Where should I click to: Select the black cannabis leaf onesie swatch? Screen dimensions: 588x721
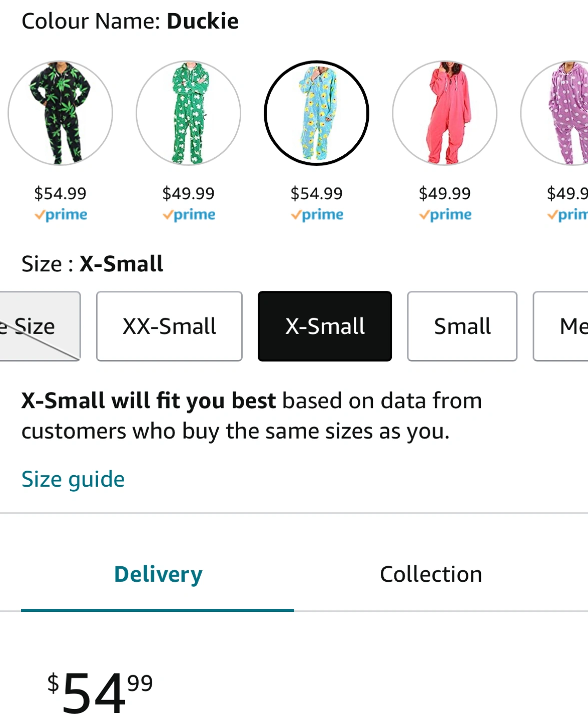coord(60,113)
